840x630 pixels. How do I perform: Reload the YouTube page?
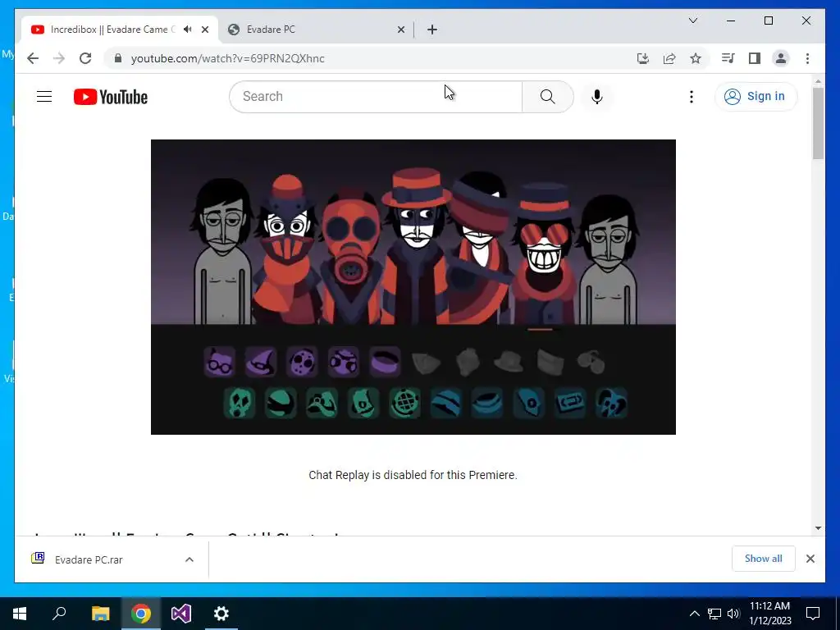85,58
